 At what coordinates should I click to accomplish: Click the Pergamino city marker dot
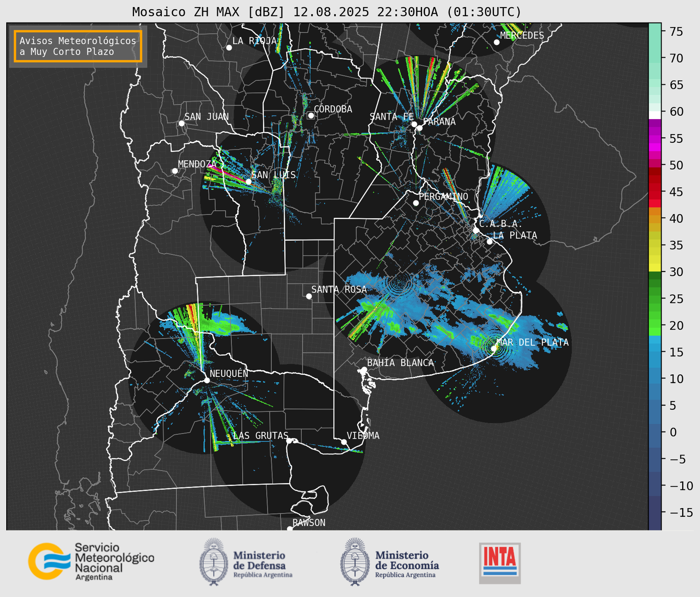coord(416,203)
